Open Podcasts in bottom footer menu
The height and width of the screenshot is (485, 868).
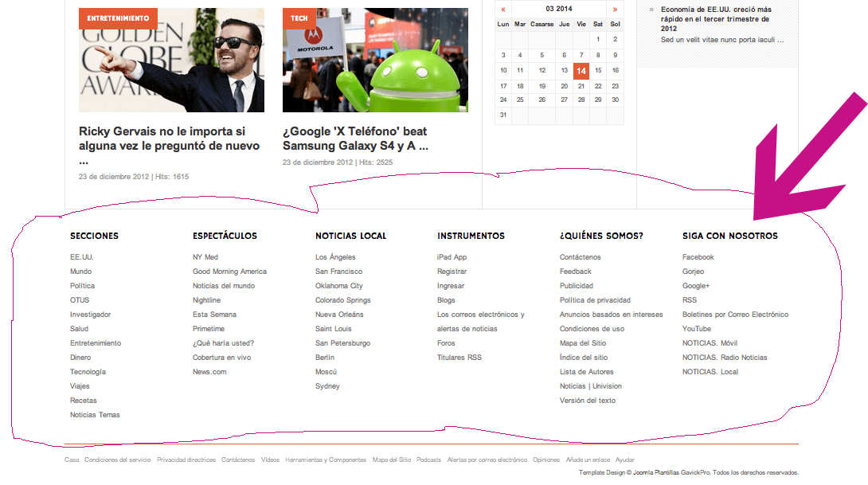click(x=429, y=460)
